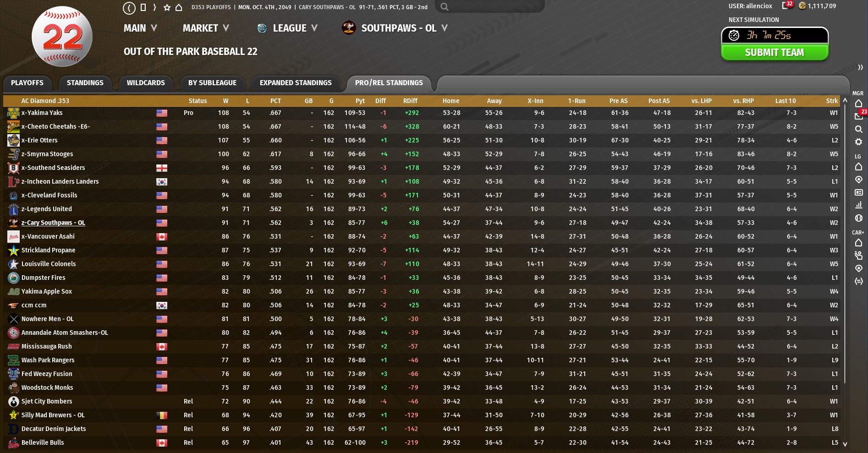This screenshot has height=453, width=868.
Task: Sort standings by the PCT column header
Action: click(275, 101)
